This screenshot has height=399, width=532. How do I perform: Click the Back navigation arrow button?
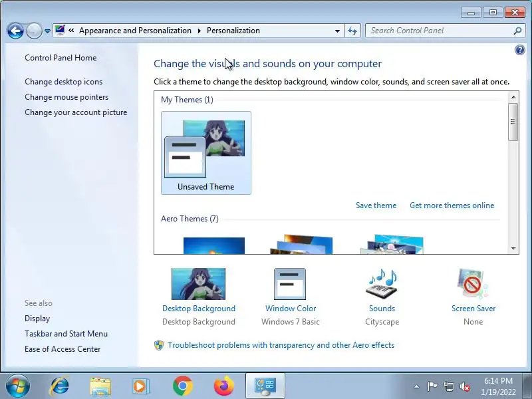coord(15,31)
